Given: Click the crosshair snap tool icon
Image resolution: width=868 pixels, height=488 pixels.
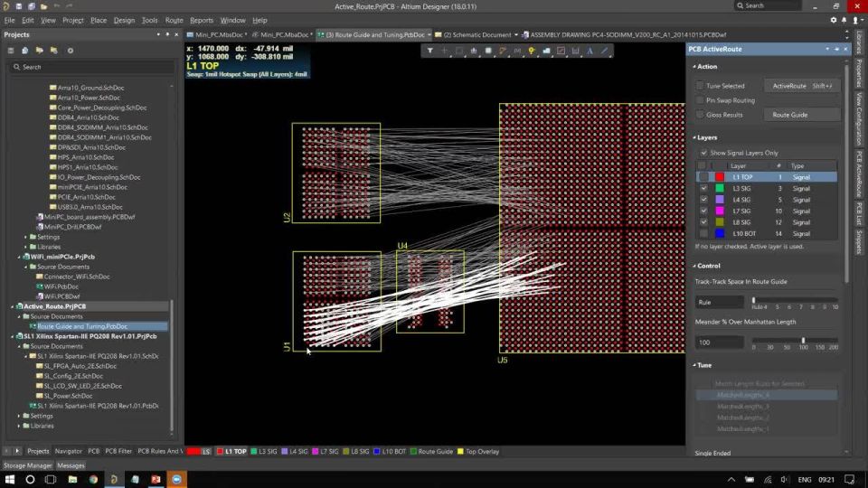Looking at the screenshot, I should pos(444,51).
